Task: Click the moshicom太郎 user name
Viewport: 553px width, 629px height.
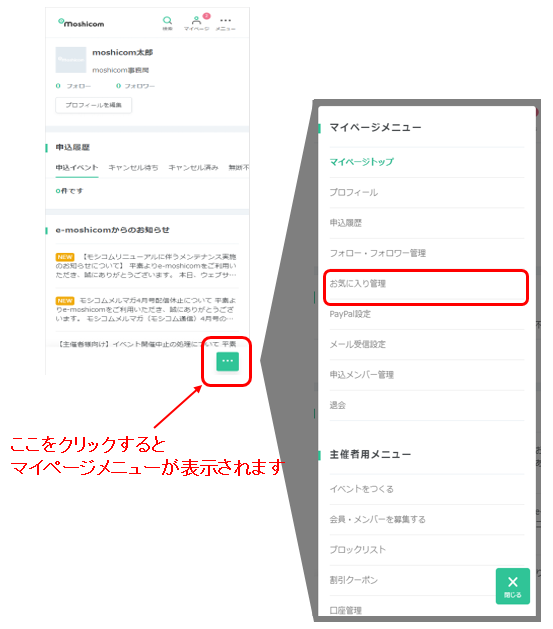Action: tap(122, 53)
